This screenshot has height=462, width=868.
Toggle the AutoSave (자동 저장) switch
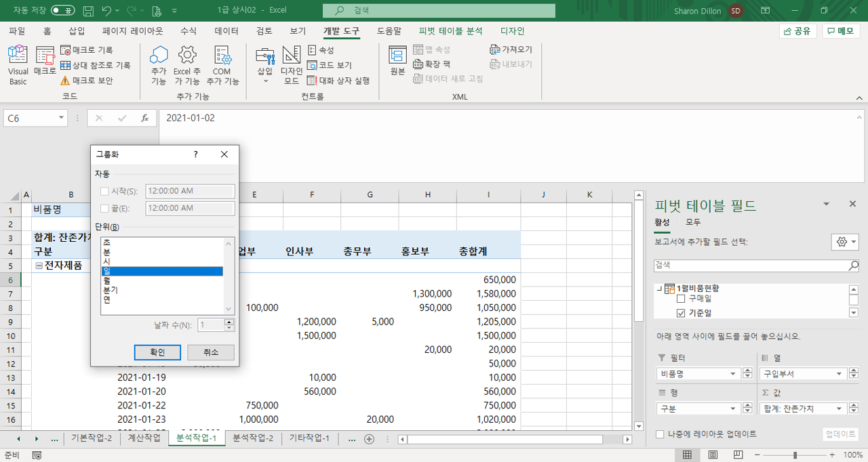coord(63,11)
